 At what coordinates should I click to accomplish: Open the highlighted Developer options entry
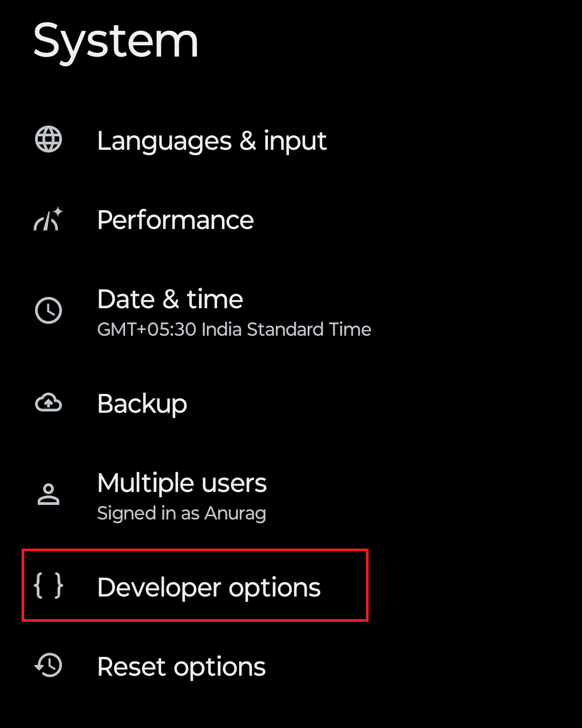tap(209, 587)
